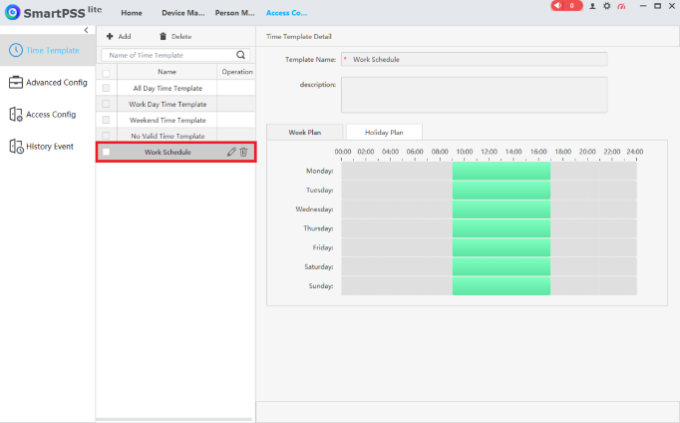Viewport: 680px width, 423px height.
Task: Select the All Day Time Template row
Action: point(176,88)
